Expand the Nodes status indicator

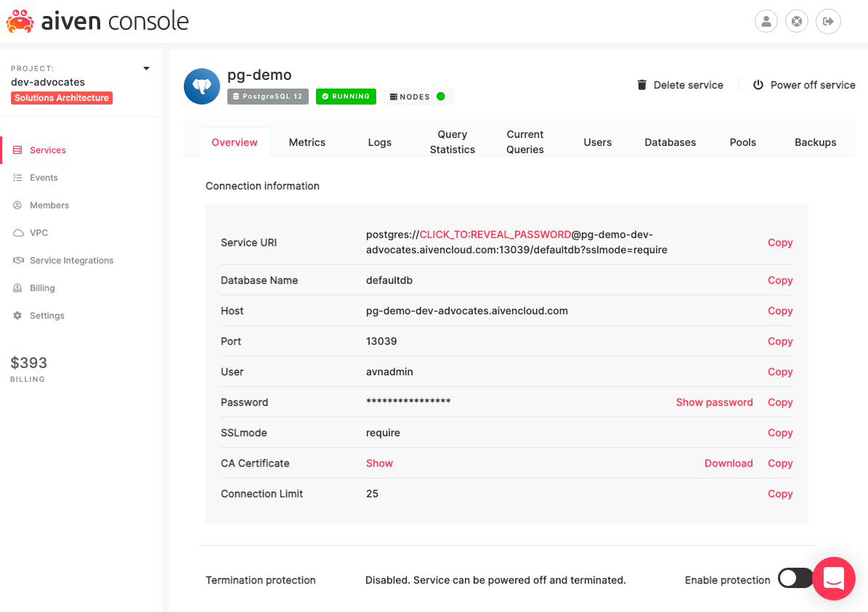[419, 97]
